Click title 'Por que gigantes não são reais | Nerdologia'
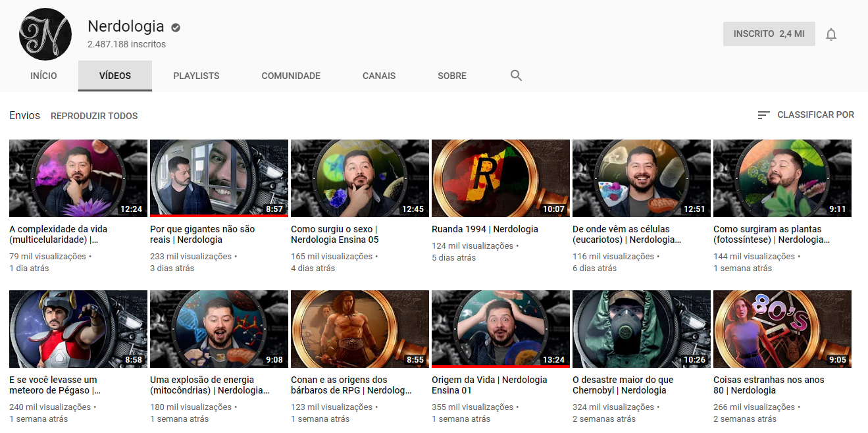 coord(203,234)
